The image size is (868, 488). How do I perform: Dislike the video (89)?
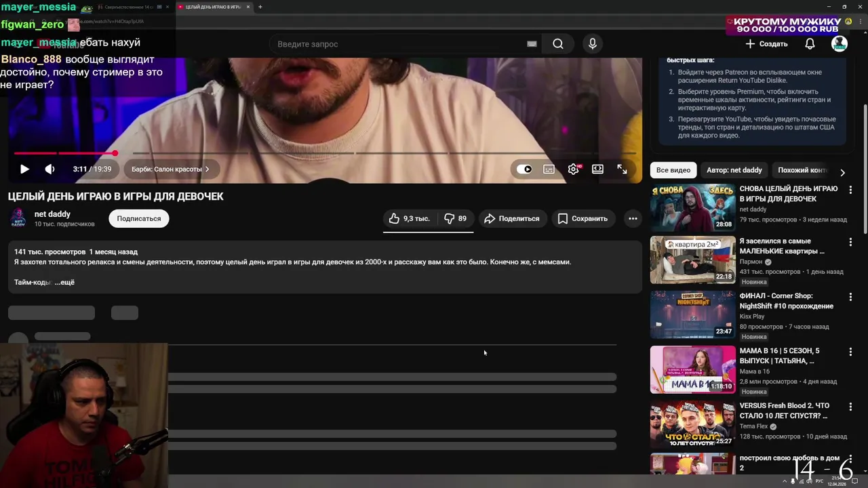(x=455, y=218)
